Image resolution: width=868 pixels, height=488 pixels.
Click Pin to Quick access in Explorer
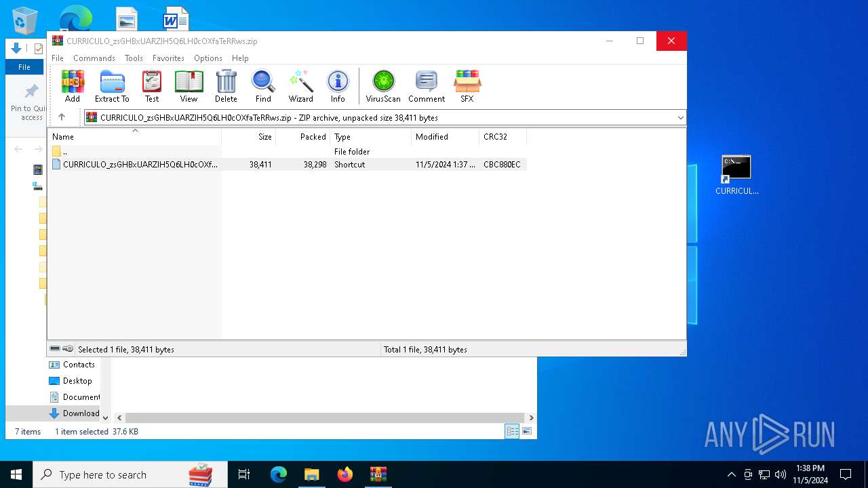(x=28, y=102)
